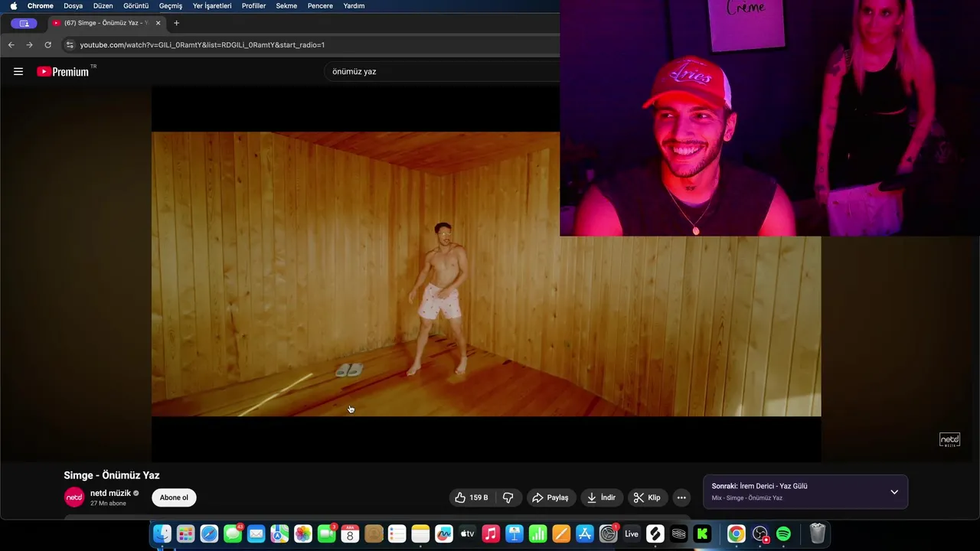
Task: Open Google Chrome from the dock
Action: click(736, 533)
